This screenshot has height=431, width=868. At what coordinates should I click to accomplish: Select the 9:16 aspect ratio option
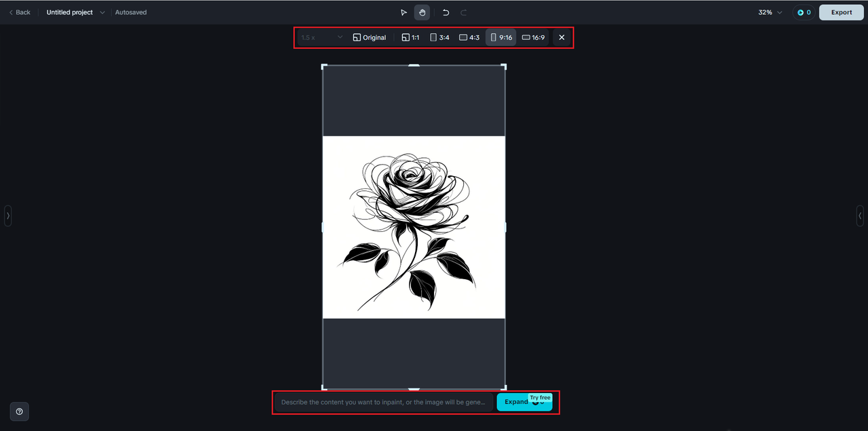(x=501, y=37)
